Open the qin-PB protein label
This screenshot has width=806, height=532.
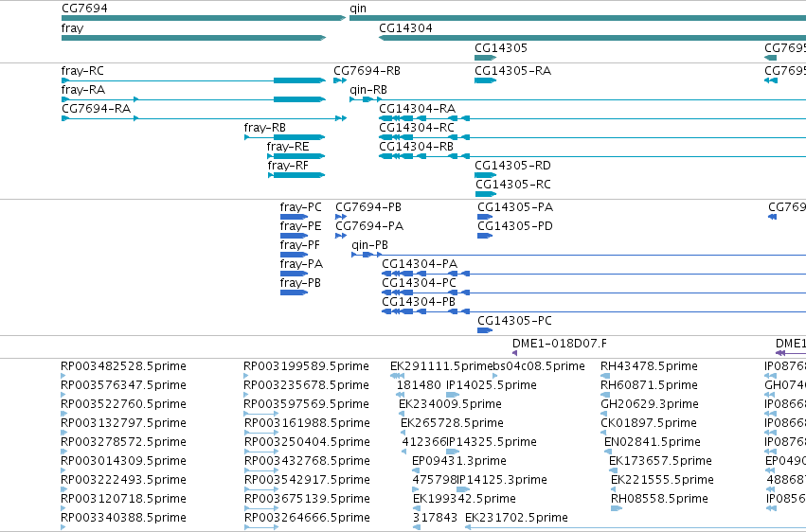[370, 245]
